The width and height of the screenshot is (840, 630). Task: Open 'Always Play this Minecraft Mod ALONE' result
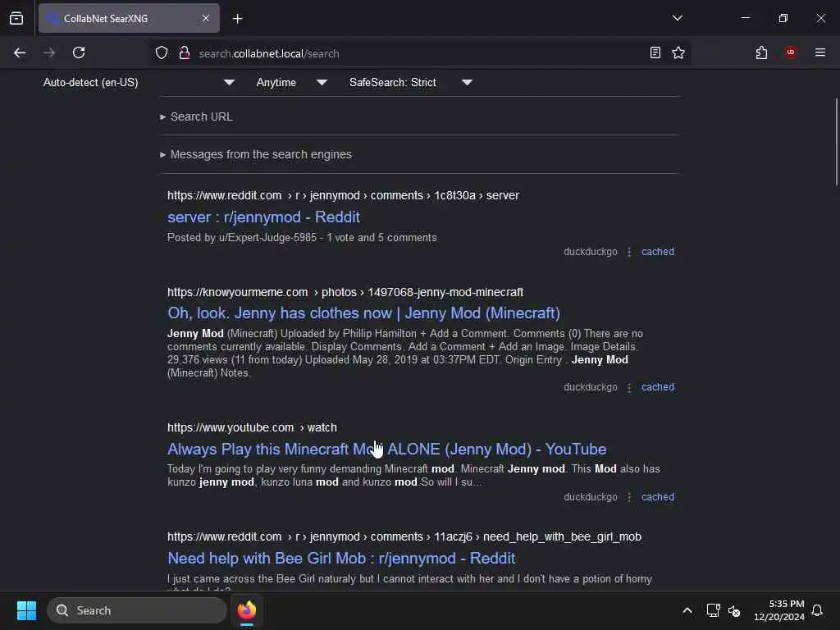[387, 449]
